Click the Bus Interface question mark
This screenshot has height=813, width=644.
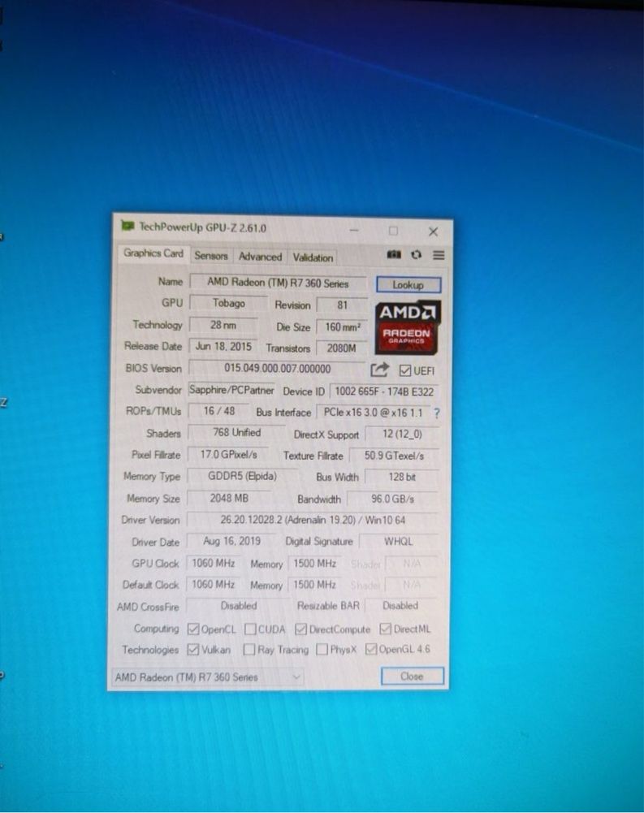tap(437, 413)
